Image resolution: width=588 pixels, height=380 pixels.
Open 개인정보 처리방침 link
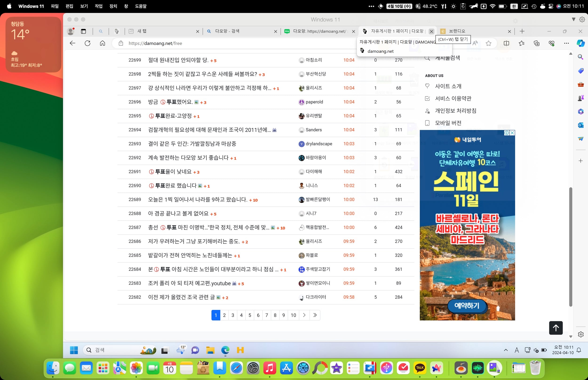point(456,111)
